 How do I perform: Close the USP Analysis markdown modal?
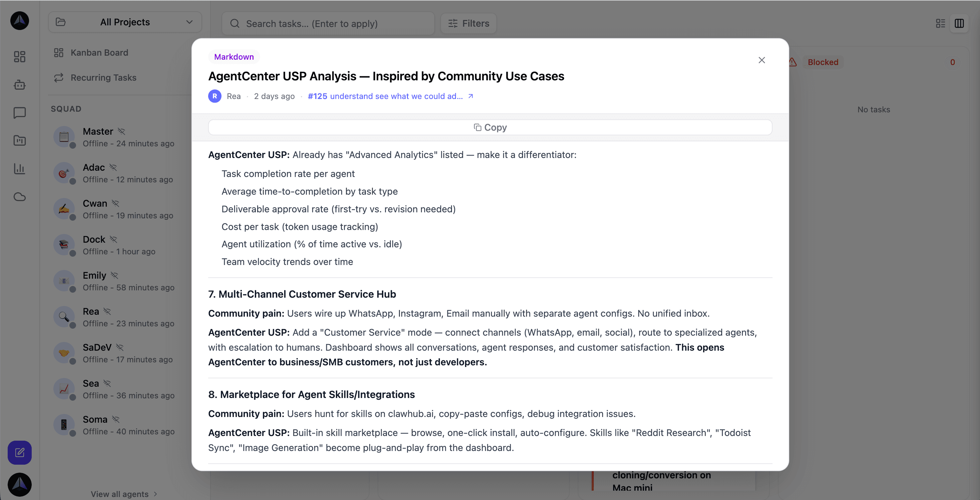(x=762, y=60)
